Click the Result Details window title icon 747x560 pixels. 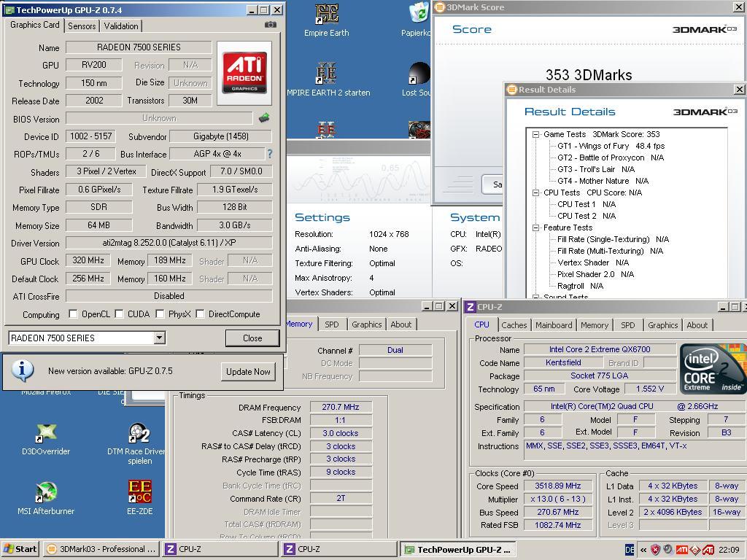point(511,90)
